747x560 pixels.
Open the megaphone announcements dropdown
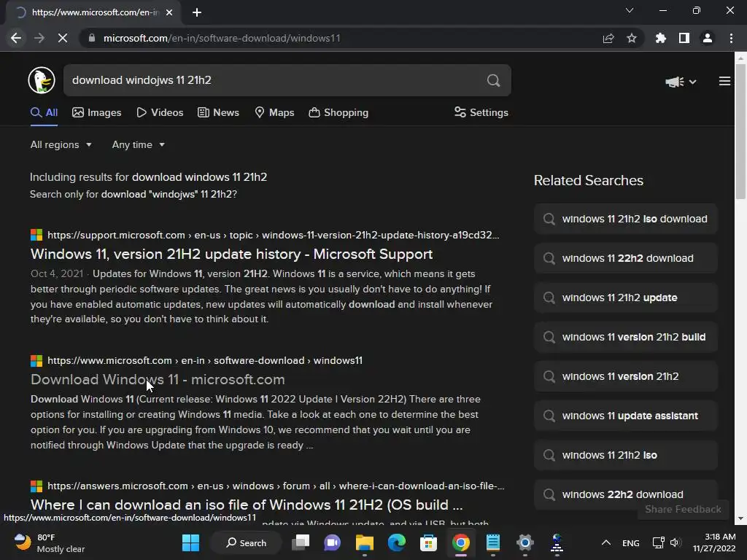coord(681,82)
